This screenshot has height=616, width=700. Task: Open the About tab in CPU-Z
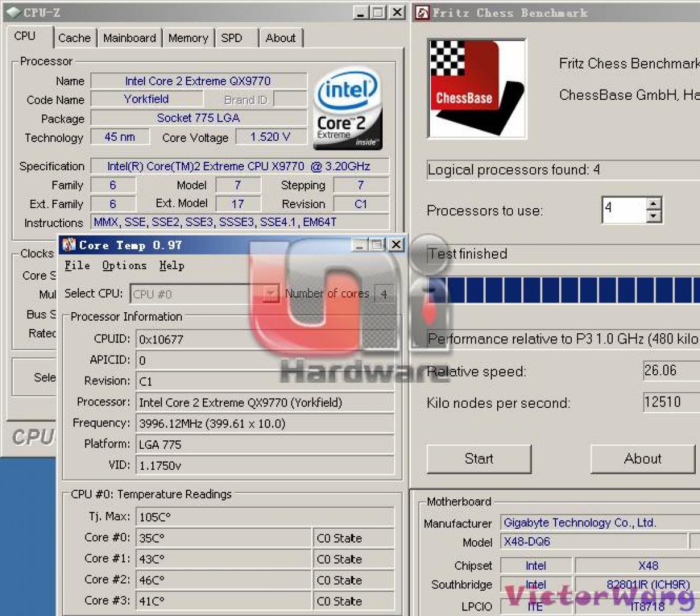coord(280,38)
